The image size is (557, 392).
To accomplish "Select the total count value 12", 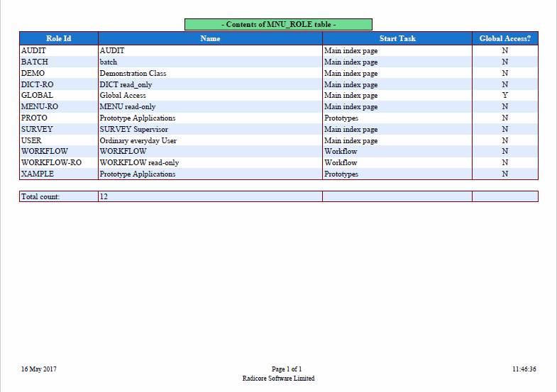I will (x=104, y=196).
